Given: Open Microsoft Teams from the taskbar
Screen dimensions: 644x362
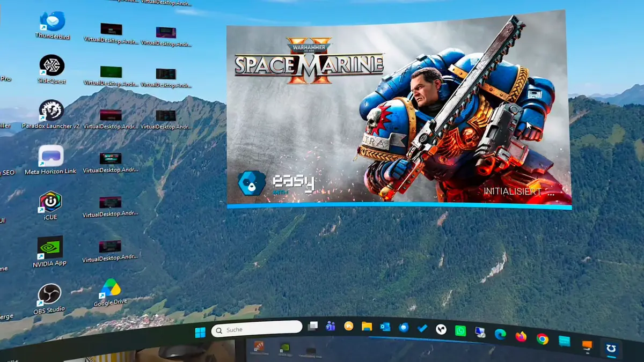Looking at the screenshot, I should [x=331, y=326].
